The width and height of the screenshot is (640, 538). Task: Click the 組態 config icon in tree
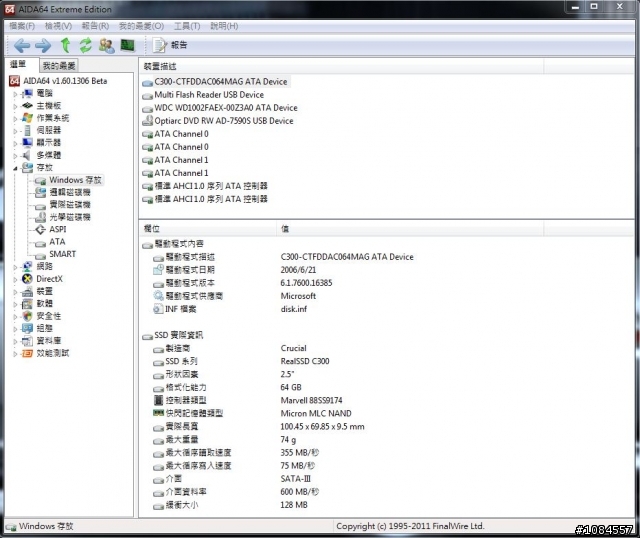[27, 328]
